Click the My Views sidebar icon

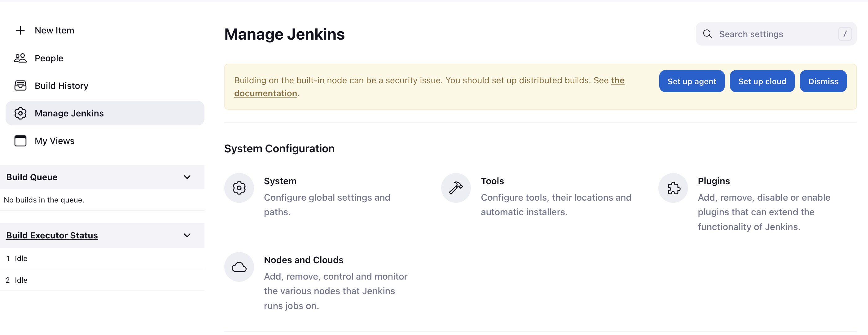point(20,141)
